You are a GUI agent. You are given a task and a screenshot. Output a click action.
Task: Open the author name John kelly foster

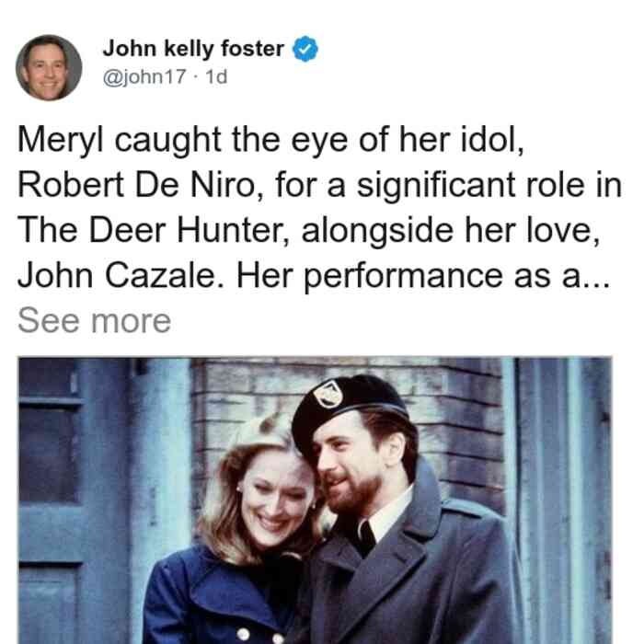coord(193,49)
